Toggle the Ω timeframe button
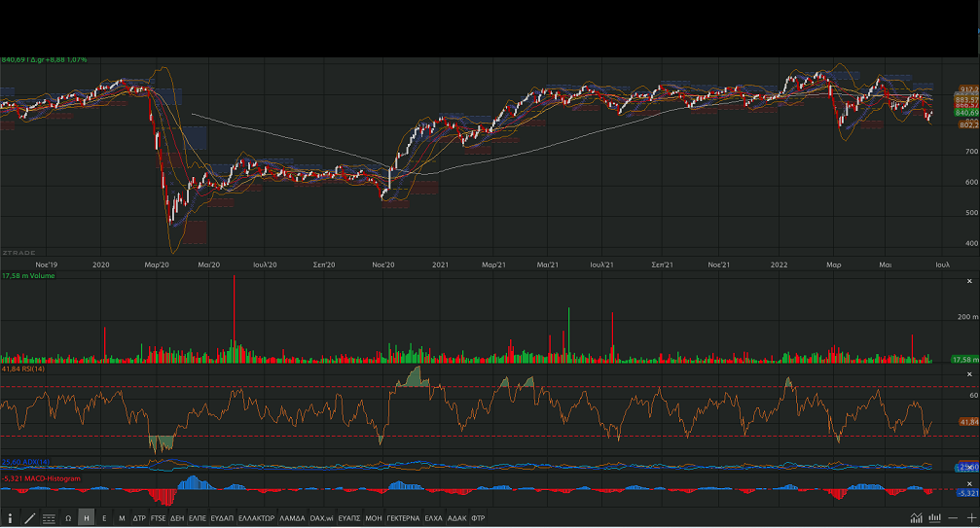The image size is (980, 528). tap(68, 518)
